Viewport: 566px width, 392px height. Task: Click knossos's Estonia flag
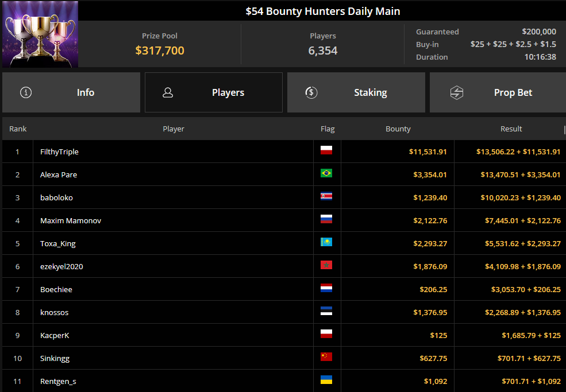tap(326, 311)
